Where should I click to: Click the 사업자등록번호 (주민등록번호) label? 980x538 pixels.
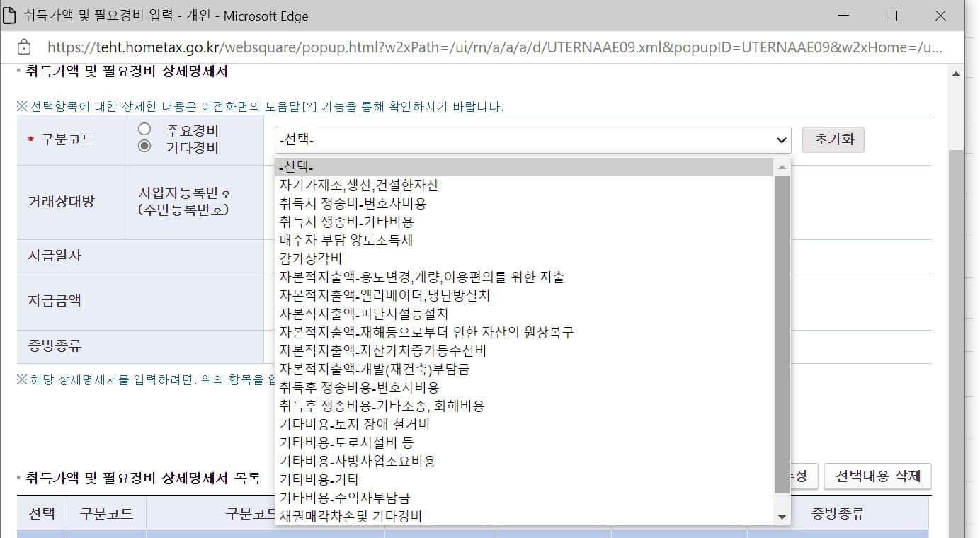[185, 202]
